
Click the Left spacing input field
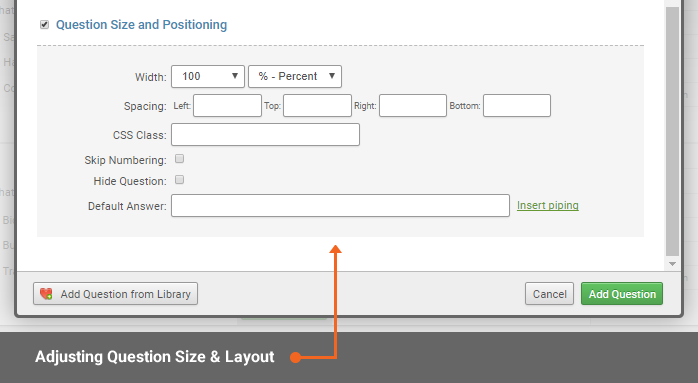point(227,106)
